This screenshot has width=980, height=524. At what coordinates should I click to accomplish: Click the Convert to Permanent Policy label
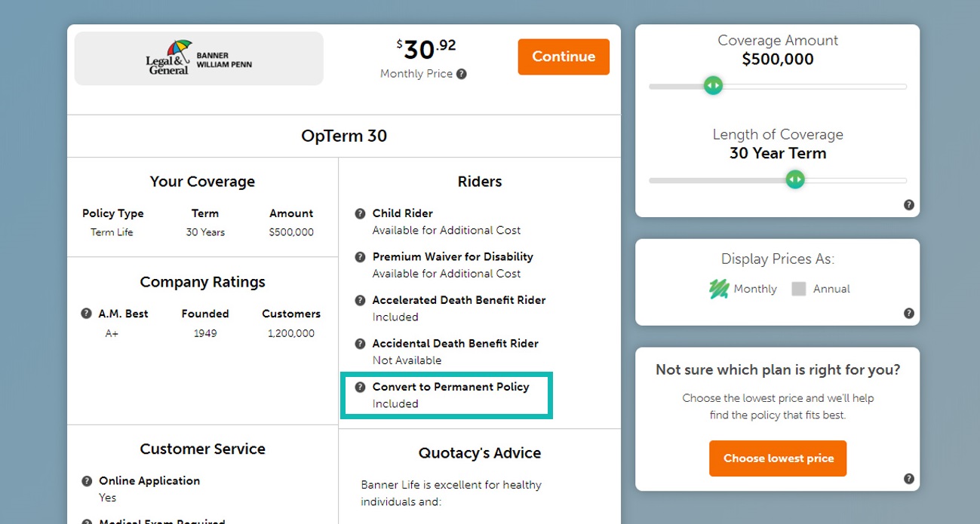tap(451, 387)
